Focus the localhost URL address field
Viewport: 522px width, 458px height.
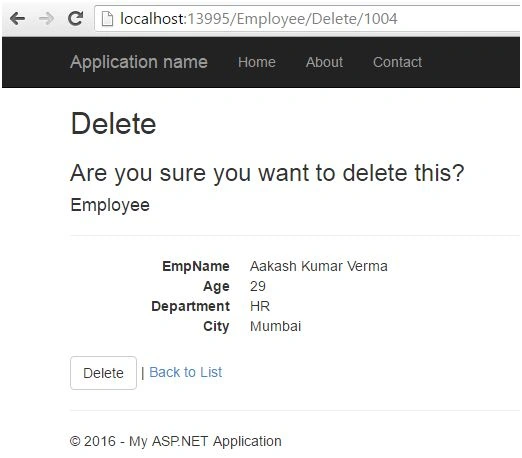(x=307, y=19)
